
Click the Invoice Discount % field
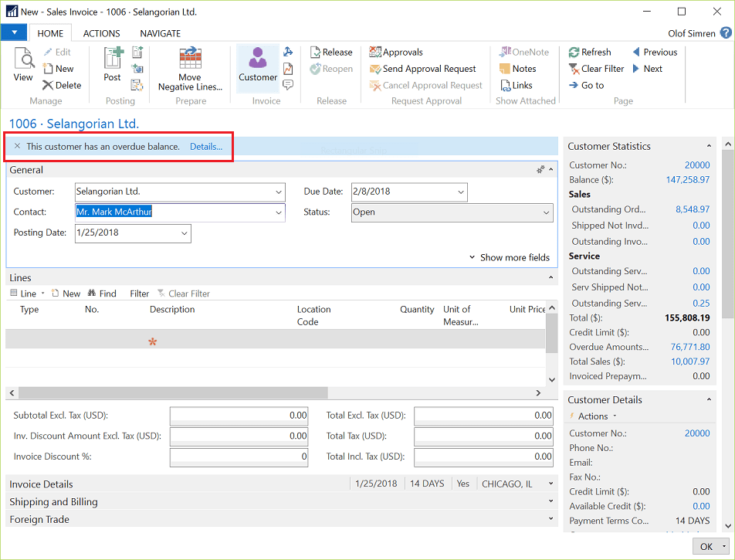pos(239,456)
